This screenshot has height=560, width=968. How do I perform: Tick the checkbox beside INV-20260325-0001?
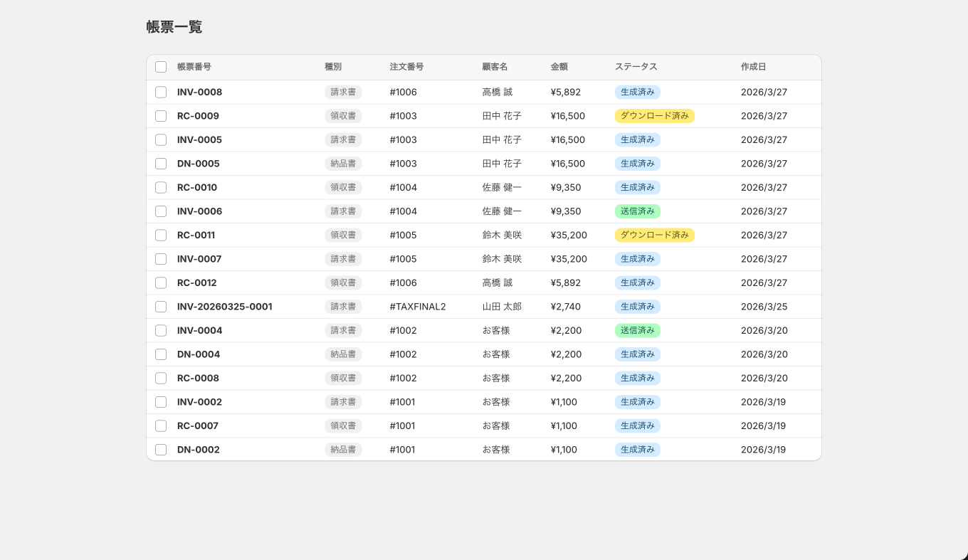tap(161, 307)
